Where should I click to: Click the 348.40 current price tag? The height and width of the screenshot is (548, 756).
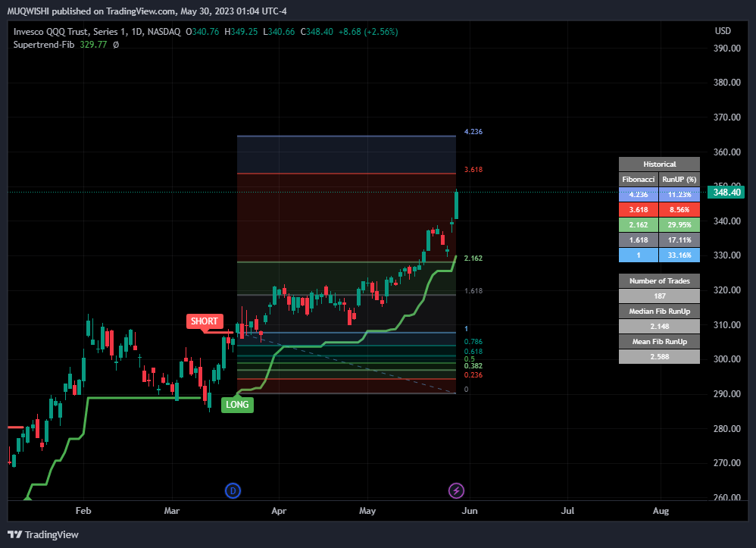pyautogui.click(x=726, y=193)
